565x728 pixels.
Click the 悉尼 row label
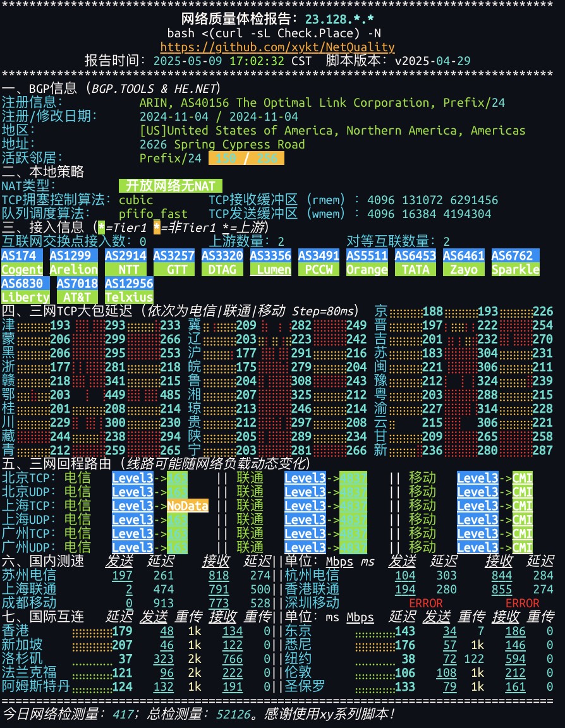click(298, 645)
